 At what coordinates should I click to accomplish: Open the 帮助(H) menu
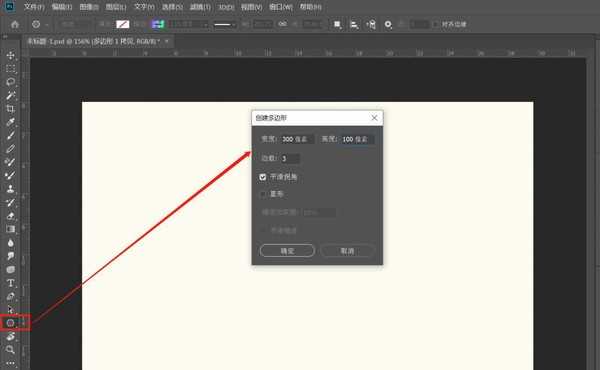coord(310,7)
